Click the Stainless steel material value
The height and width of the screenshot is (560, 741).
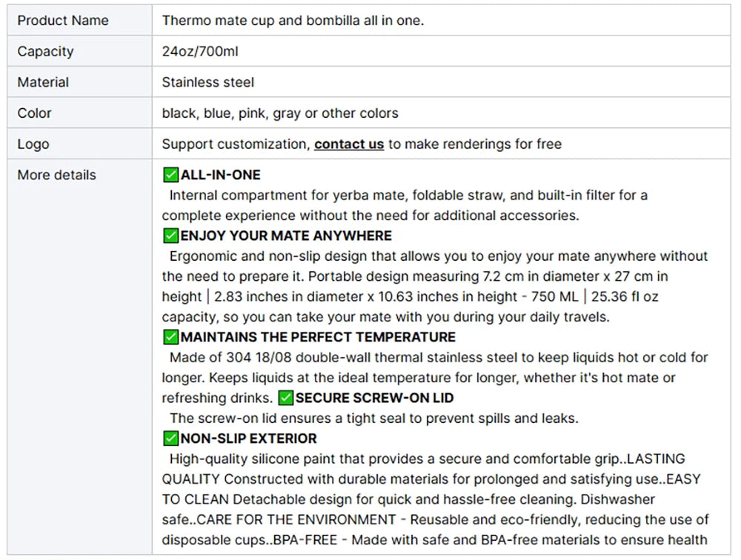coord(208,82)
